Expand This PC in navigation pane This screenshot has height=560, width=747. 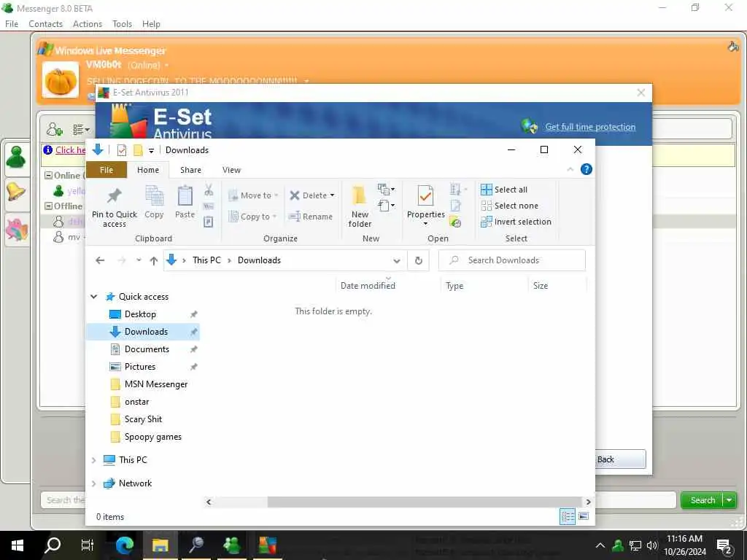pos(94,460)
